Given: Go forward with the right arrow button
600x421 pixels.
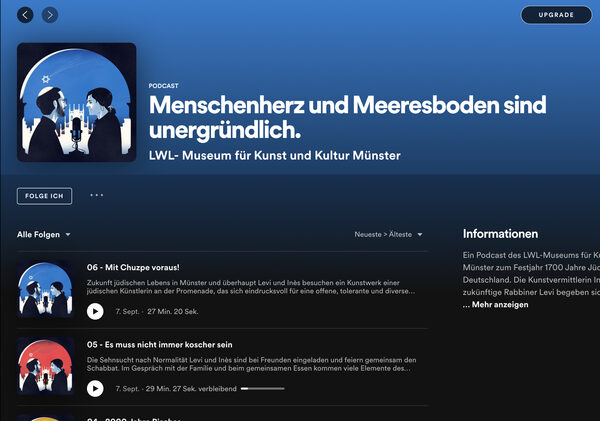Looking at the screenshot, I should (50, 15).
